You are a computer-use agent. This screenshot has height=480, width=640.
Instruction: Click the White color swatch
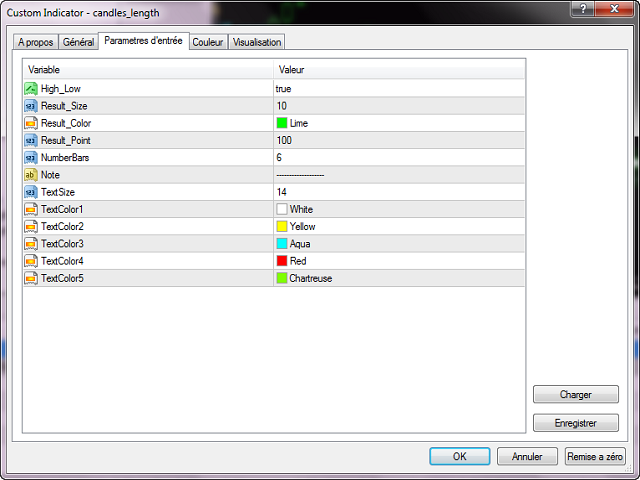click(x=282, y=209)
